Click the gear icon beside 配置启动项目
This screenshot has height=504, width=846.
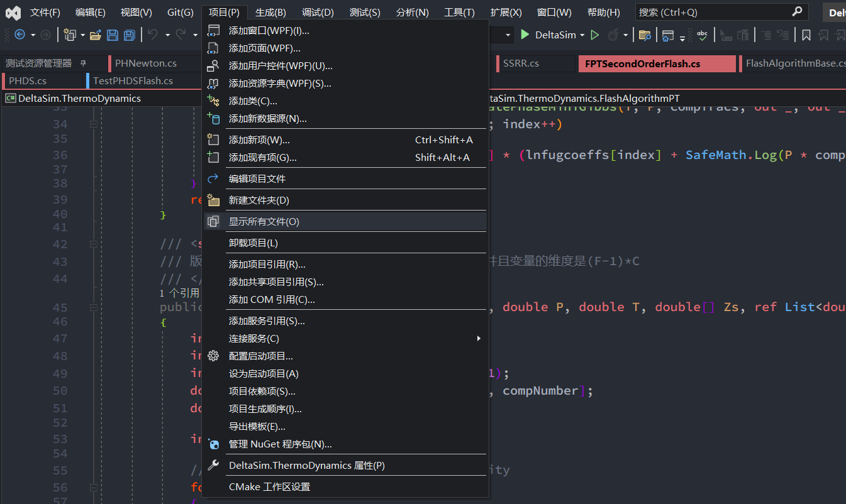(x=213, y=356)
